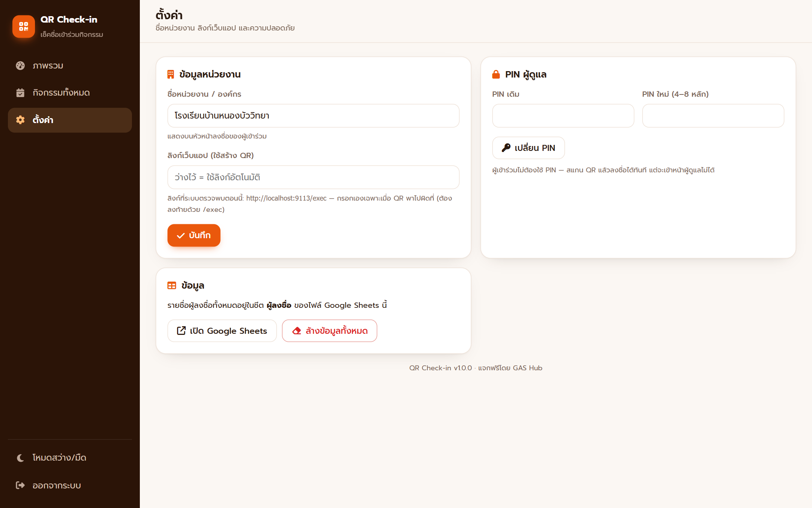Focus the PIN เดิม input field
This screenshot has height=508, width=812.
563,116
